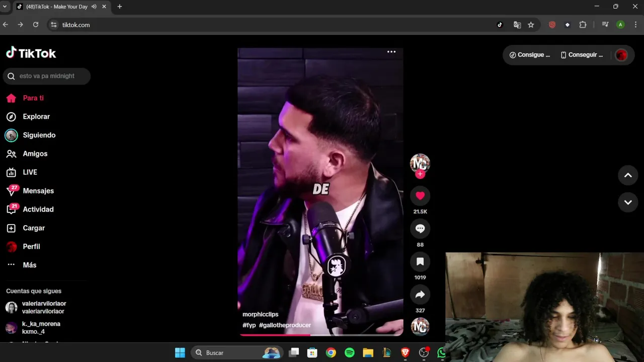View site information icon in address bar
Screen dimensions: 644x362
(54, 25)
